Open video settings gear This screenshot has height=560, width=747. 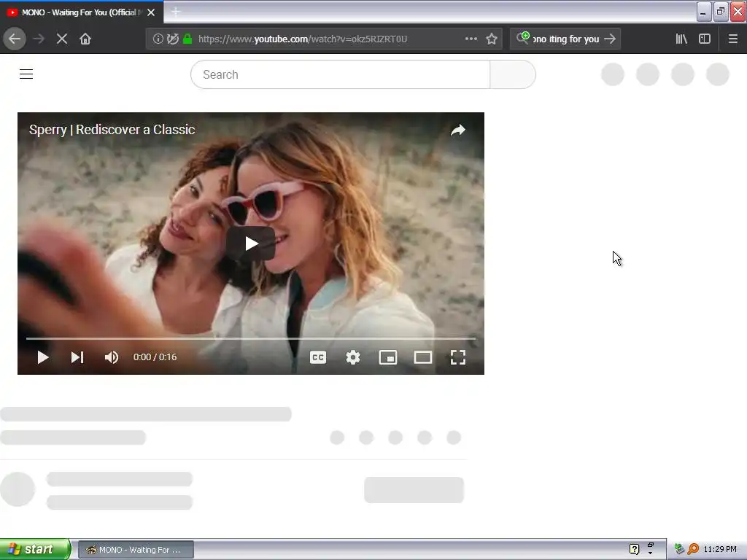coord(353,357)
